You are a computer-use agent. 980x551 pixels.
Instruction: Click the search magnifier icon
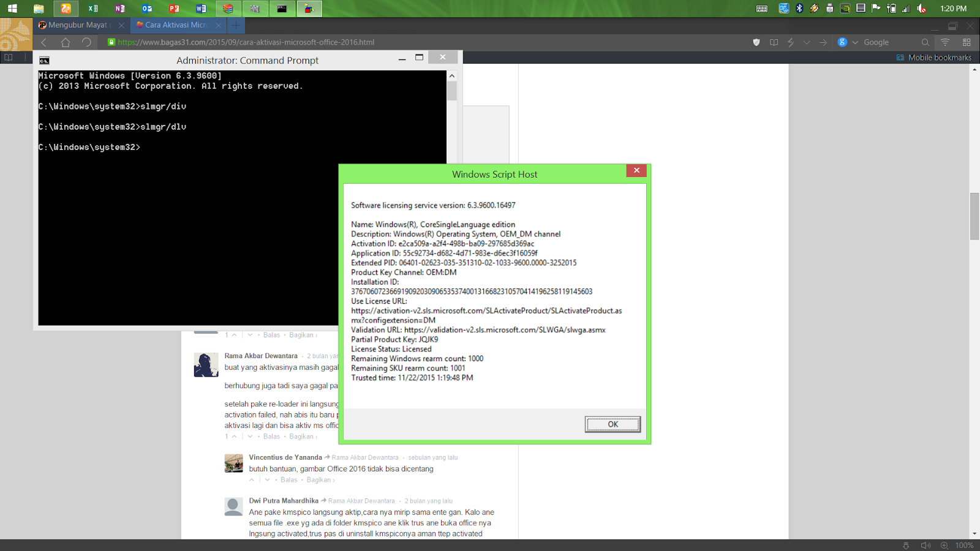(x=925, y=42)
